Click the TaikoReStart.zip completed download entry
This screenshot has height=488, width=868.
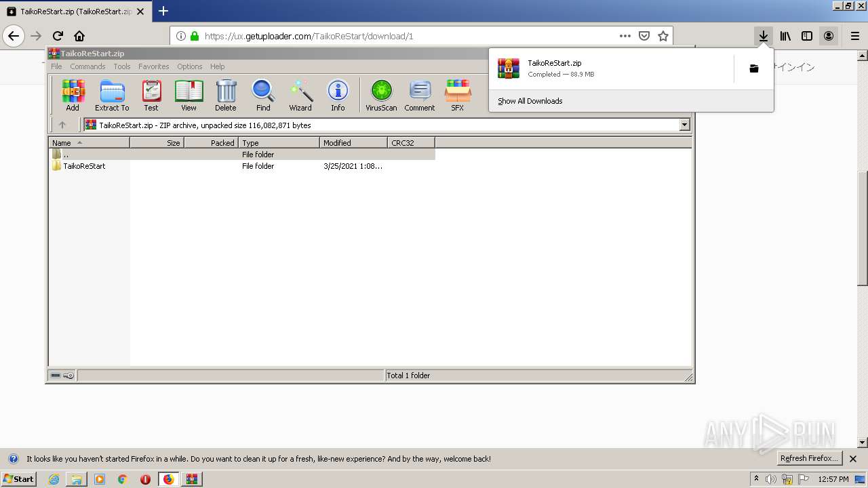tap(610, 68)
